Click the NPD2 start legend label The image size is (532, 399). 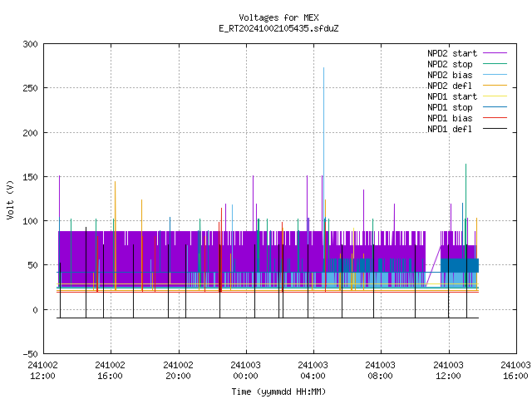pyautogui.click(x=452, y=53)
